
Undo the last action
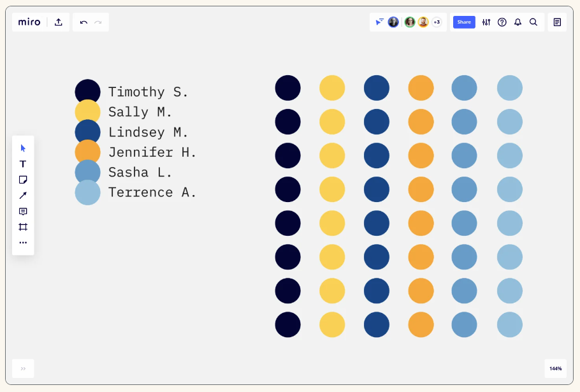click(83, 22)
